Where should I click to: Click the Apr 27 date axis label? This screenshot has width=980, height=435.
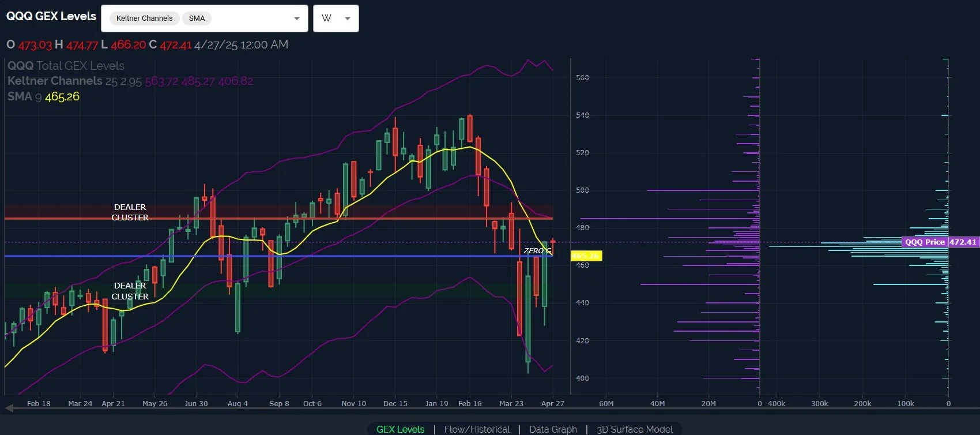coord(552,403)
